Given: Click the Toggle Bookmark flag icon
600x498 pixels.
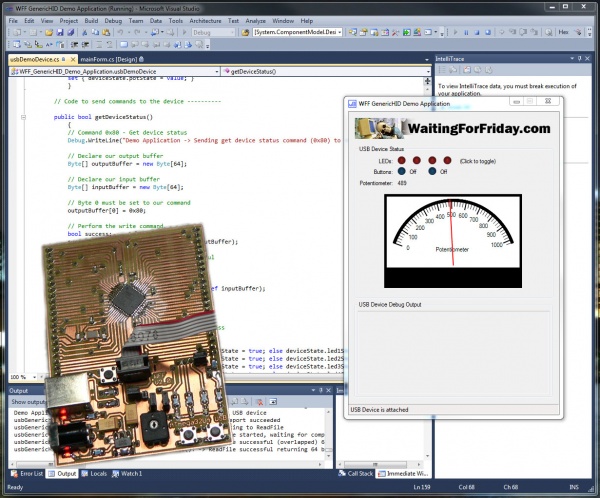Looking at the screenshot, I should coord(124,45).
